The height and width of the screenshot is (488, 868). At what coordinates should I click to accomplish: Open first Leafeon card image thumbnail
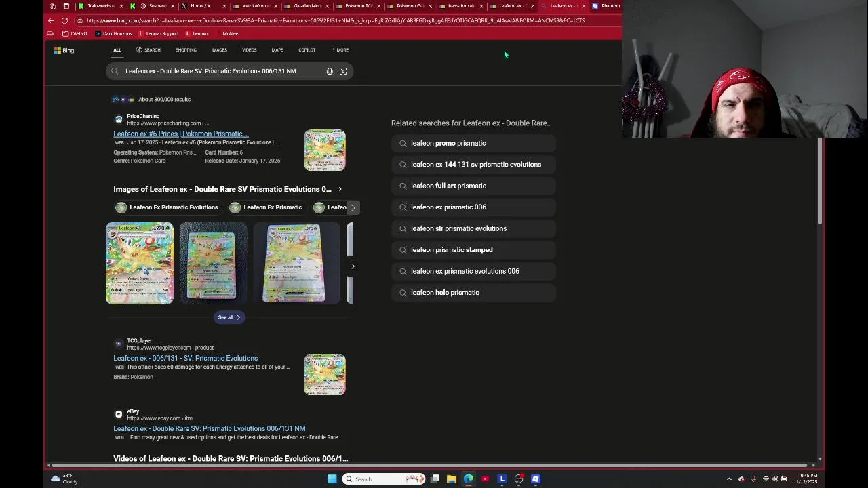139,263
